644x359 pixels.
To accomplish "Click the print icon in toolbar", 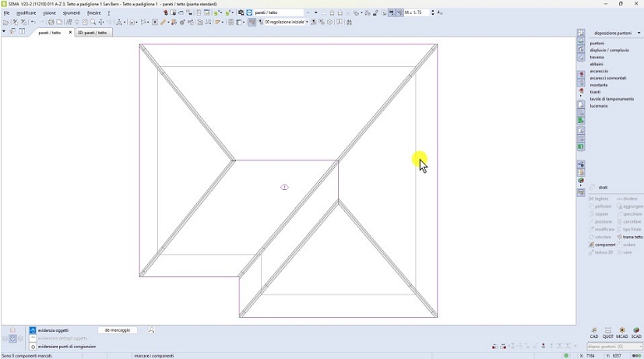I will tap(51, 23).
